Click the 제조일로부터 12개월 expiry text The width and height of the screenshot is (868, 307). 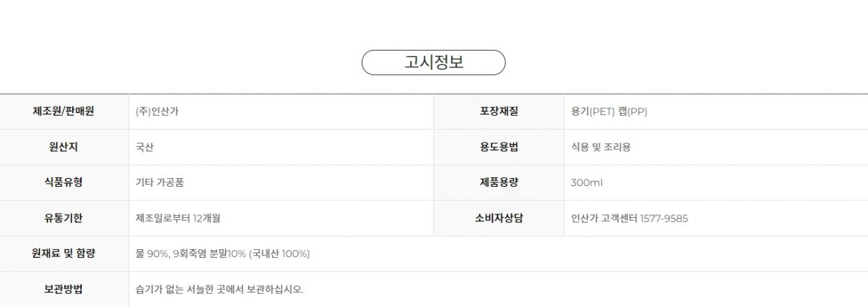click(178, 218)
